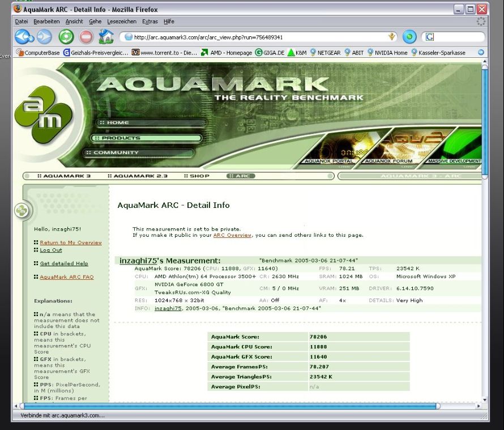Screen dimensions: 504x430
Task: Open the Kasseler-Sparkasse bookmark
Action: 438,53
